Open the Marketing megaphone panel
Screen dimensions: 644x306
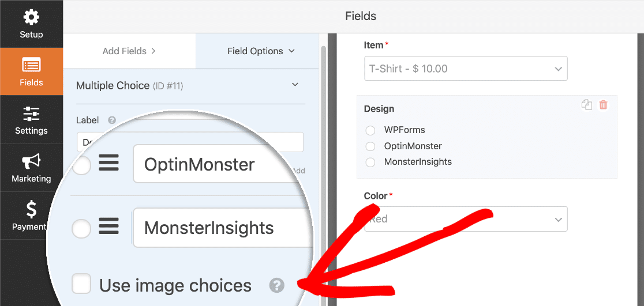click(31, 168)
